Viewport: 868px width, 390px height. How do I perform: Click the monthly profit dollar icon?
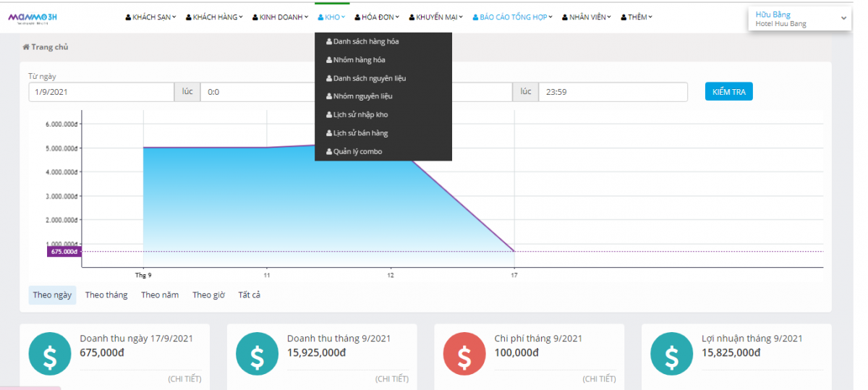pos(672,354)
